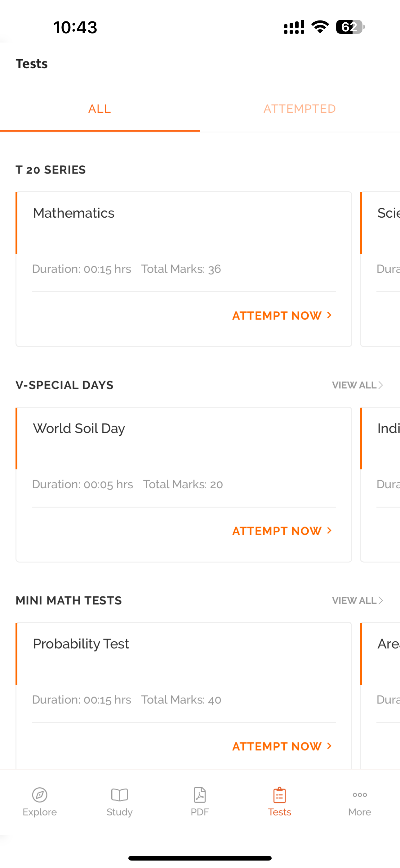Open the More three-dots icon
The width and height of the screenshot is (400, 868).
[360, 795]
